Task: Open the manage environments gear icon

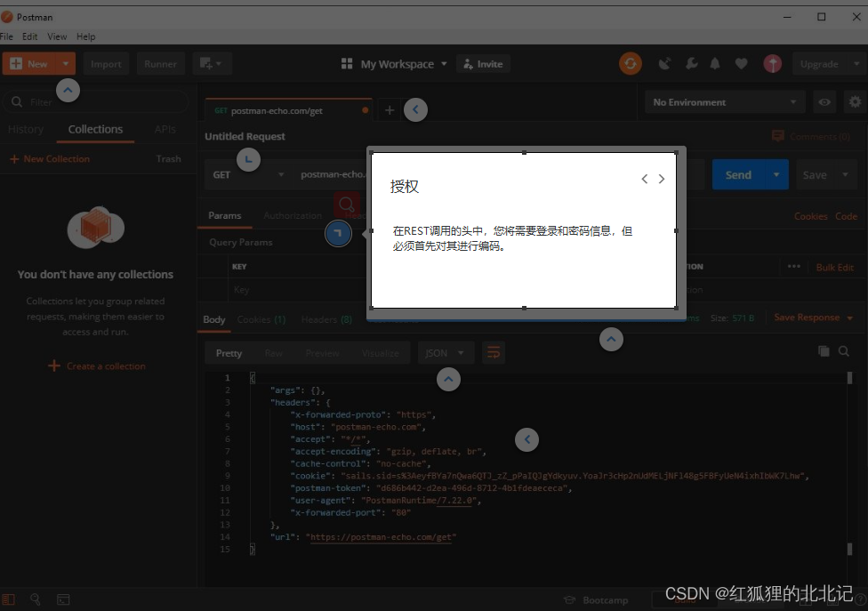Action: point(855,102)
